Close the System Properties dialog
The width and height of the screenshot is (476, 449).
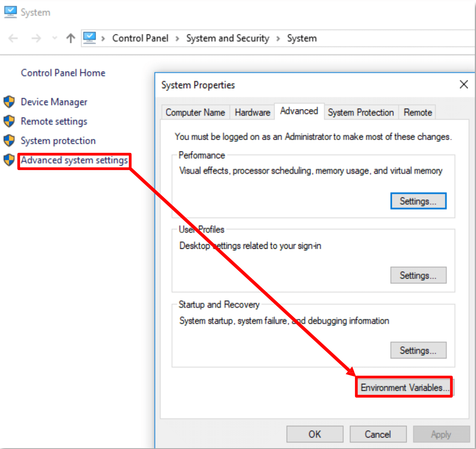pos(463,84)
